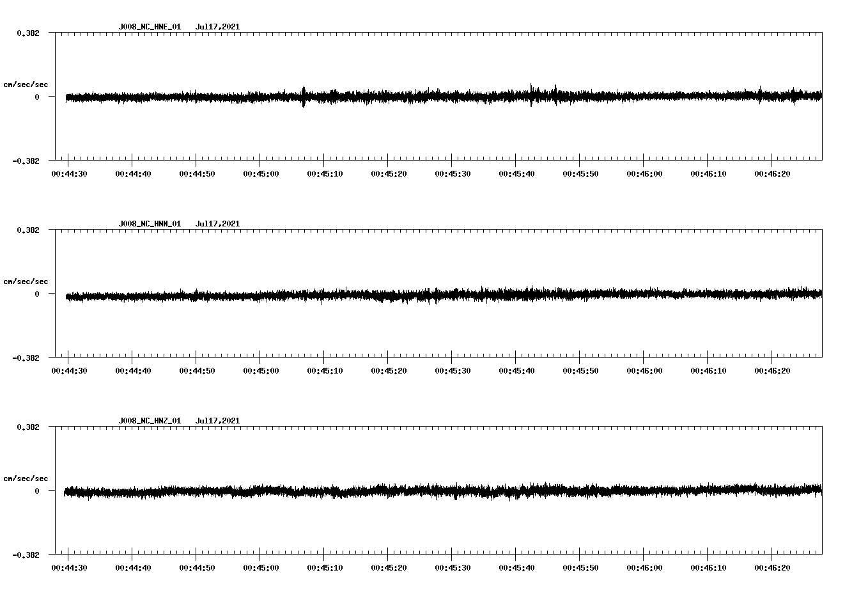
Task: Select the 0.382 amplitude label on top plot
Action: (29, 32)
